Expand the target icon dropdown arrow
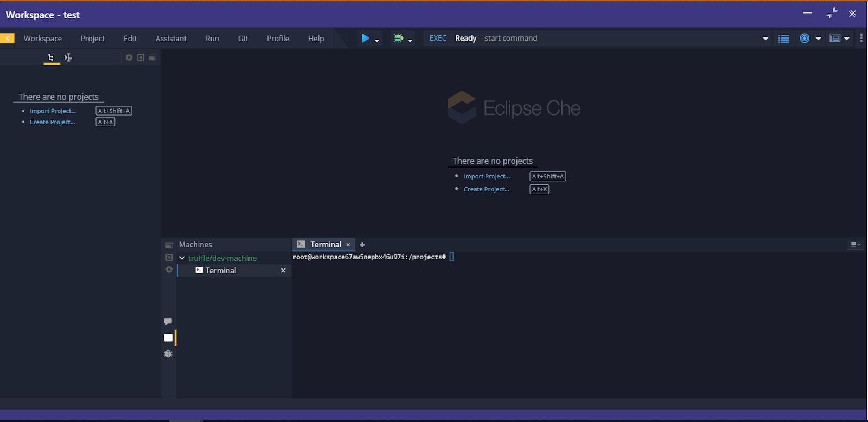Viewport: 868px width, 422px height. (x=818, y=39)
